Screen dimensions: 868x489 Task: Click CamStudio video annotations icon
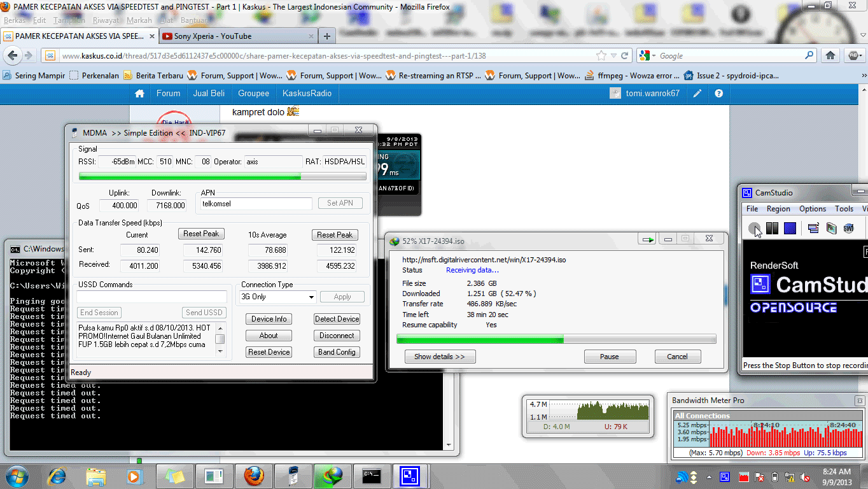(x=831, y=228)
